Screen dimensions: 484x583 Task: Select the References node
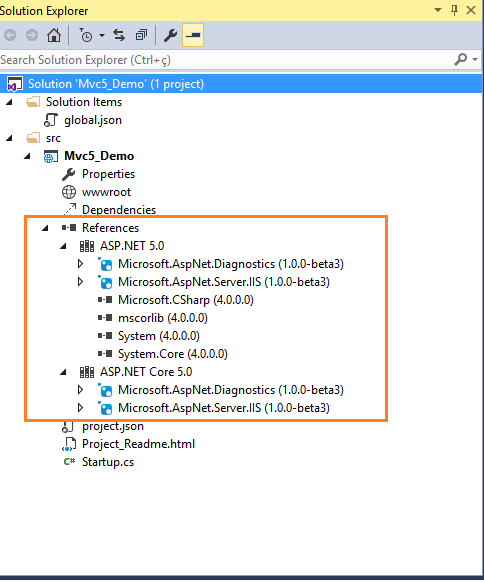point(110,228)
